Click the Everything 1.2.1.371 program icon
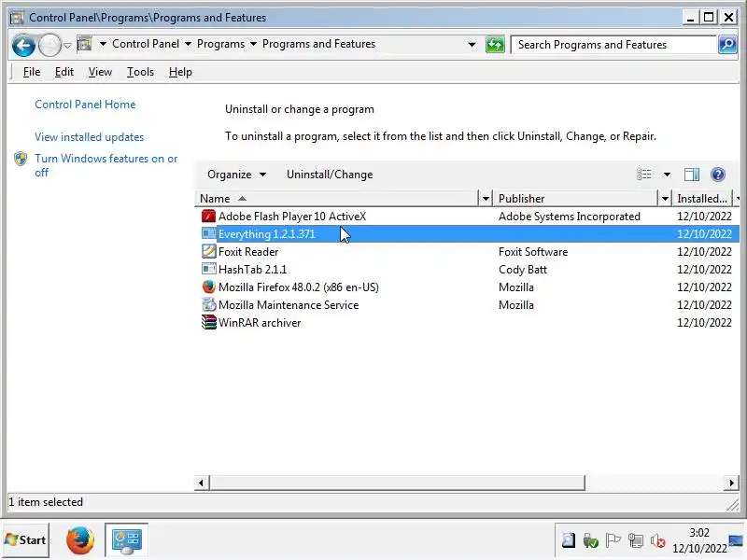747x560 pixels. tap(208, 234)
